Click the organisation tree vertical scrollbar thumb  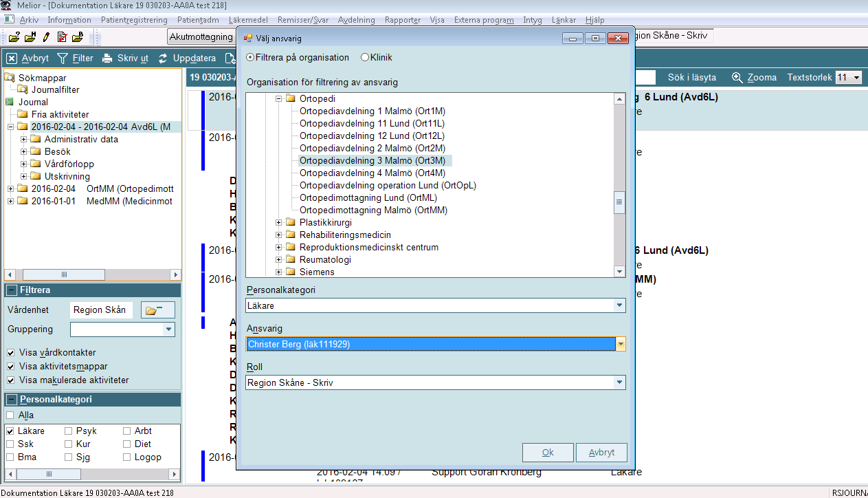coord(619,202)
